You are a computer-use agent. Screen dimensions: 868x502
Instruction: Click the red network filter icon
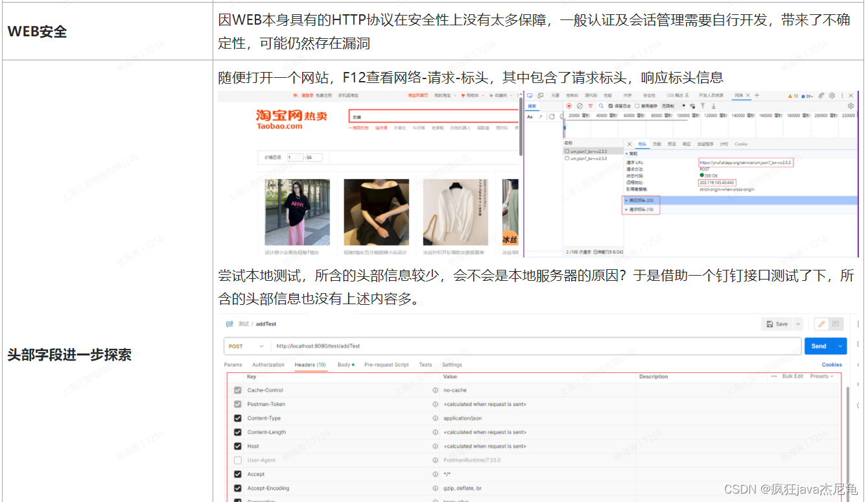point(591,106)
